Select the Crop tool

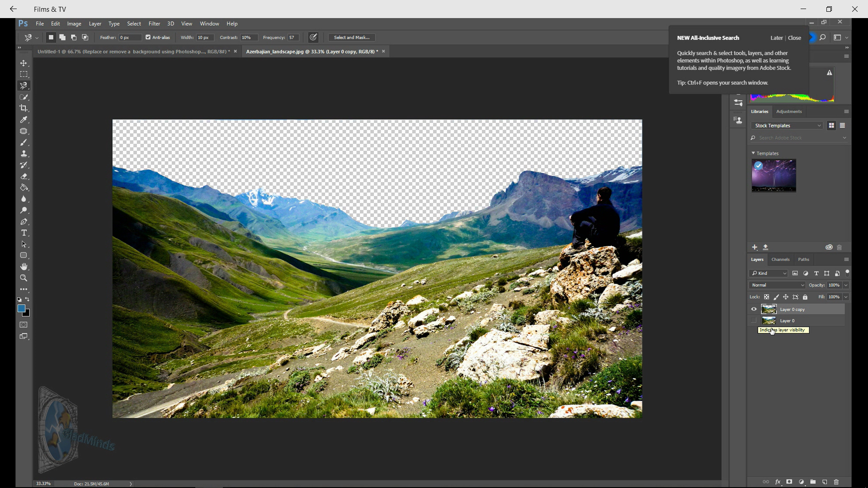[24, 108]
